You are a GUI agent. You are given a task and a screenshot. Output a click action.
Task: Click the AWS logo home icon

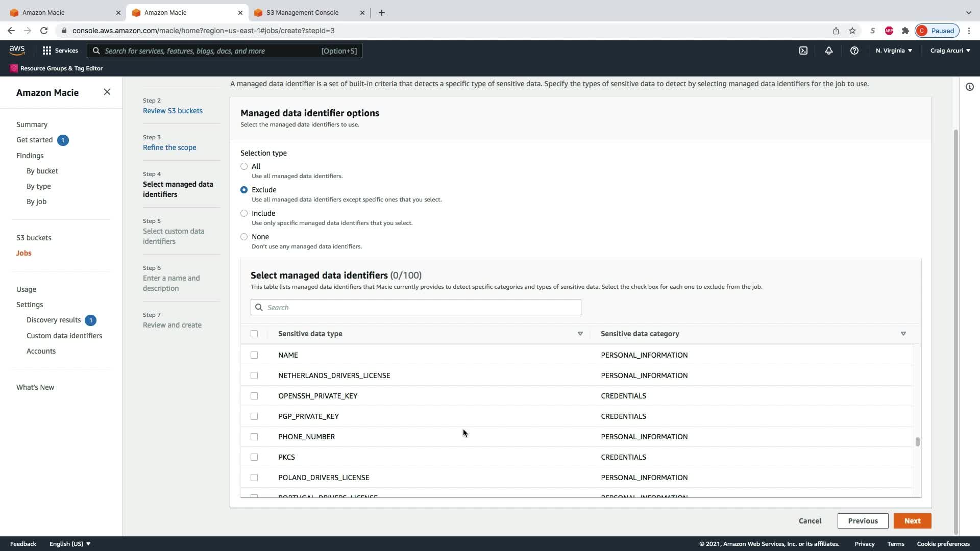(x=17, y=50)
